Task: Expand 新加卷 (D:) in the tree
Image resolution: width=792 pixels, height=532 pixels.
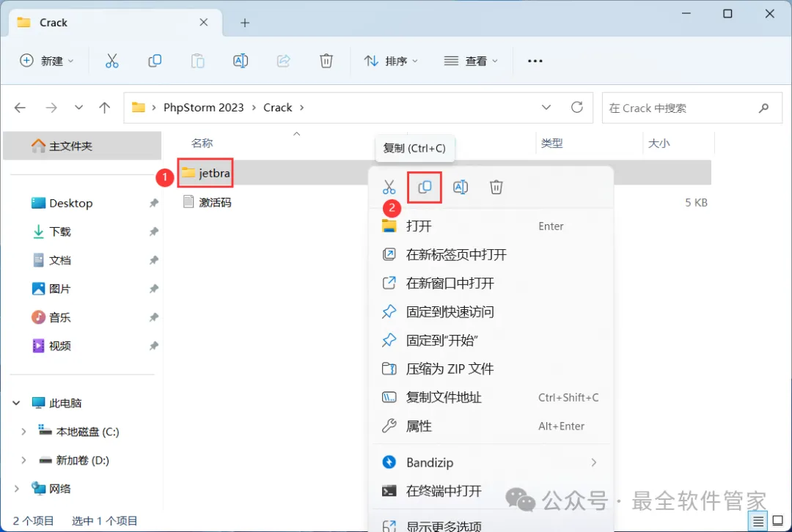Action: pyautogui.click(x=23, y=460)
